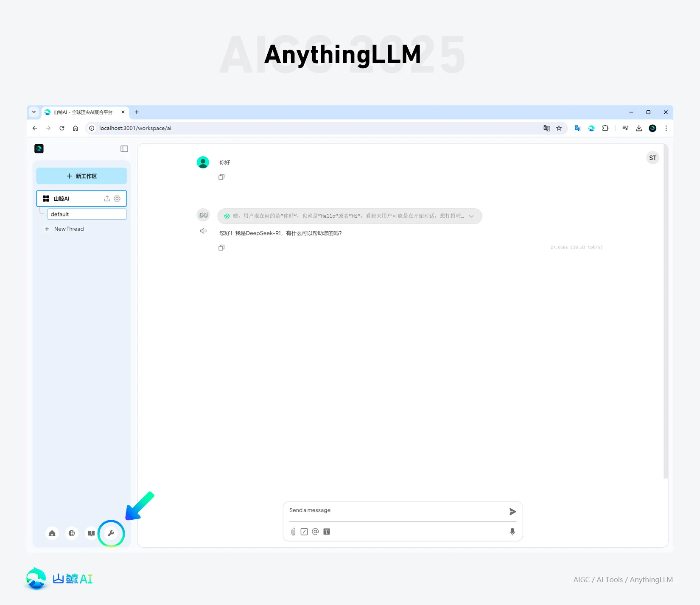Open the tab search dropdown arrow
Viewport: 700px width, 605px height.
34,112
